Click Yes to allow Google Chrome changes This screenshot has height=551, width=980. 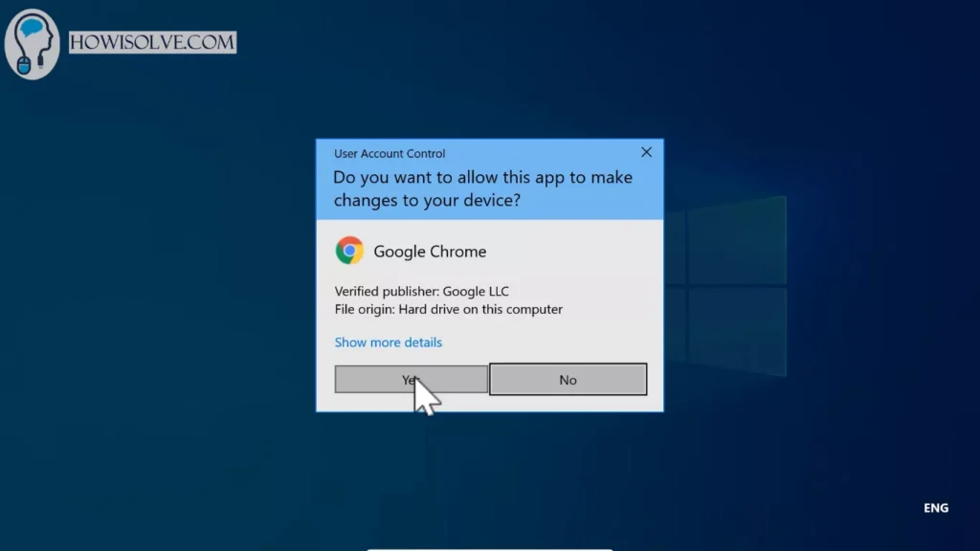tap(411, 379)
